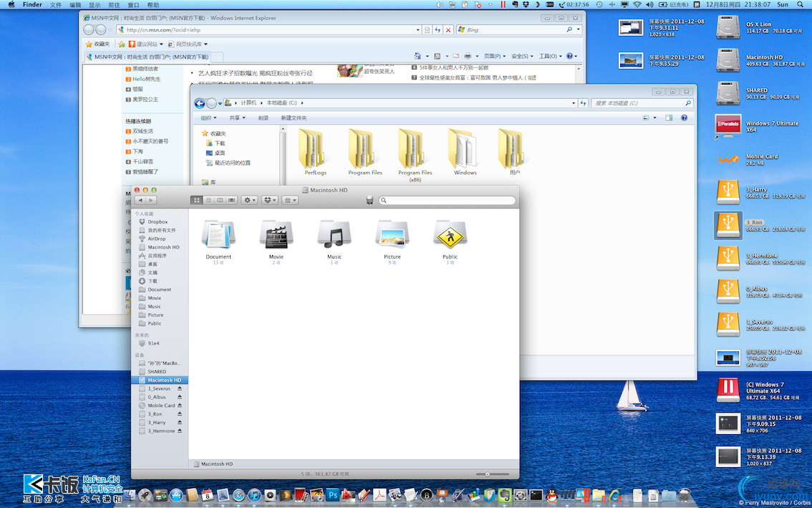This screenshot has width=812, height=508.
Task: Open the Apple menu
Action: pos(11,5)
